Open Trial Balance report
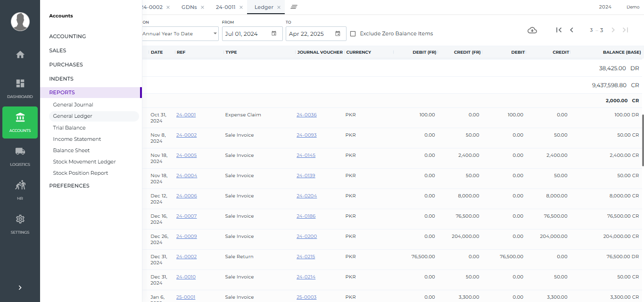 click(x=69, y=128)
